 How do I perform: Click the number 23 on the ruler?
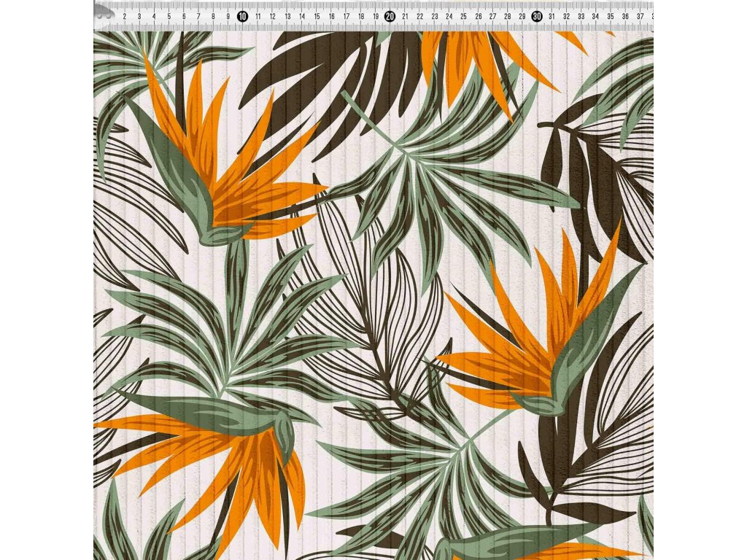(435, 17)
